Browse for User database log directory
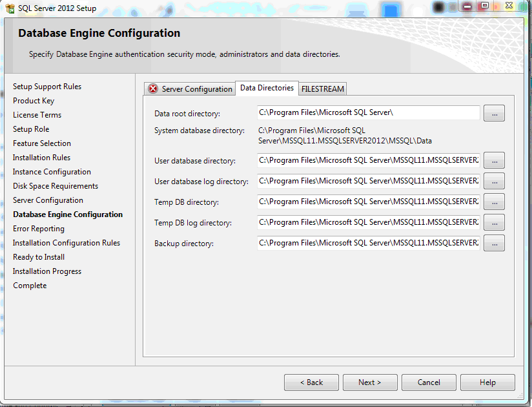This screenshot has width=532, height=407. tap(494, 181)
